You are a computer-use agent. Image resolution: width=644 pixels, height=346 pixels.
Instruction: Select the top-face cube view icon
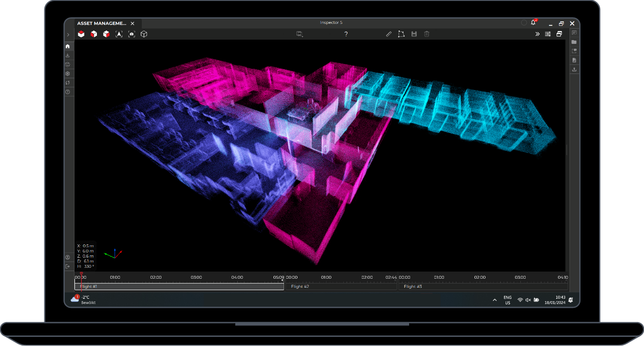coord(82,34)
